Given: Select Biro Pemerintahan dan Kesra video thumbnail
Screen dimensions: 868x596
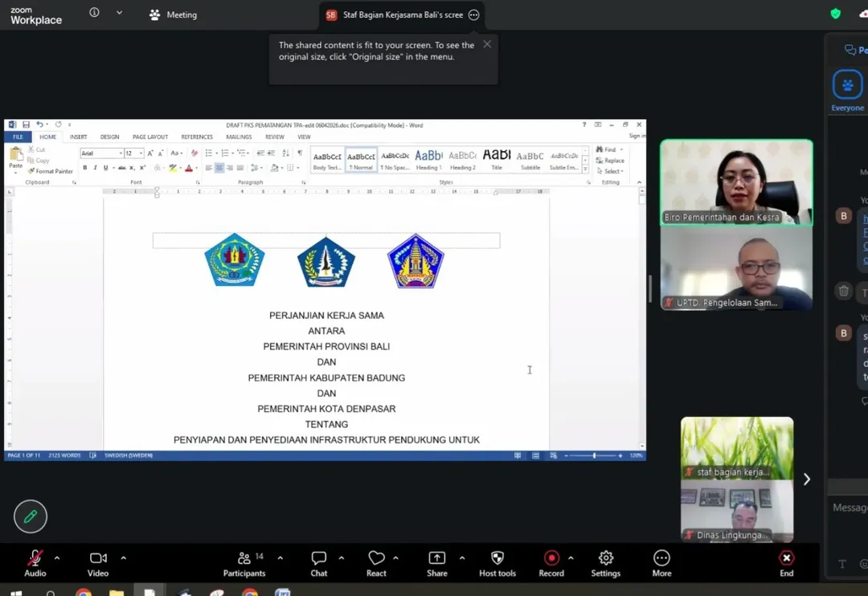Looking at the screenshot, I should [x=736, y=182].
